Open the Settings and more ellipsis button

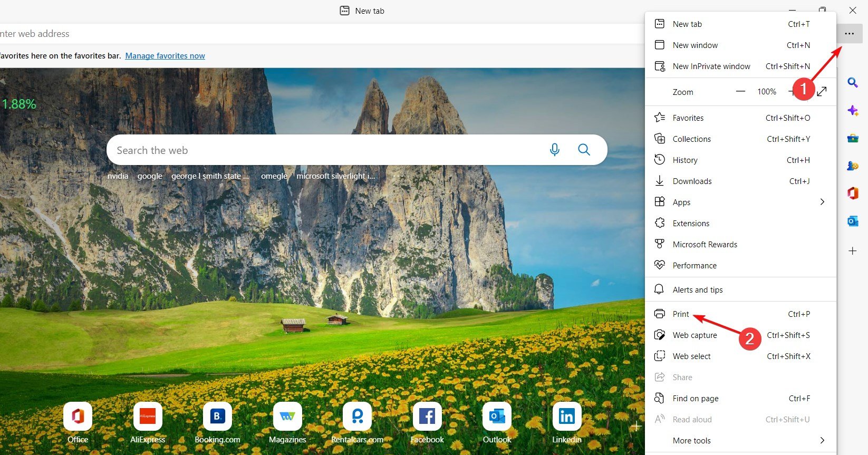[x=849, y=34]
